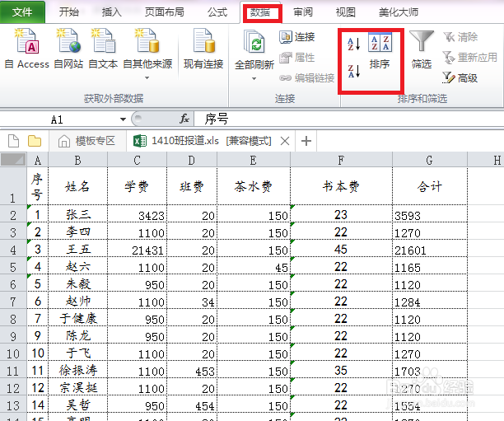Image resolution: width=504 pixels, height=421 pixels.
Task: Click the 属性 properties item
Action: [x=296, y=58]
